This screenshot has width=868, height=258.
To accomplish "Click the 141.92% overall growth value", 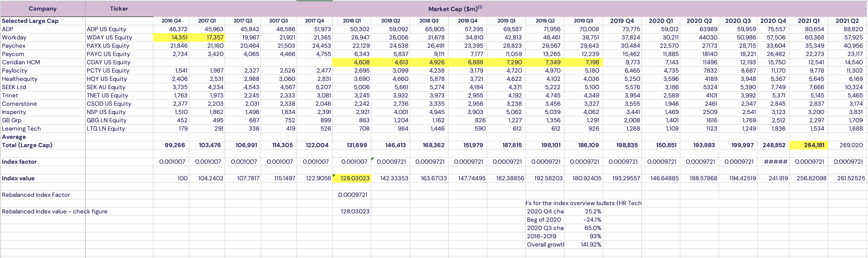I will (584, 244).
